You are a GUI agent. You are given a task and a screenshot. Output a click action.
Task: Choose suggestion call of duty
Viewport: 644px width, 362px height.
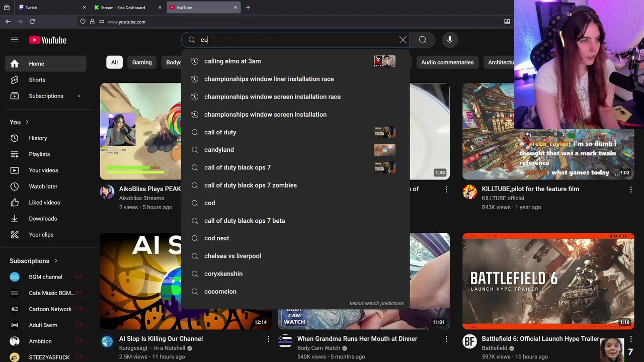pos(295,132)
